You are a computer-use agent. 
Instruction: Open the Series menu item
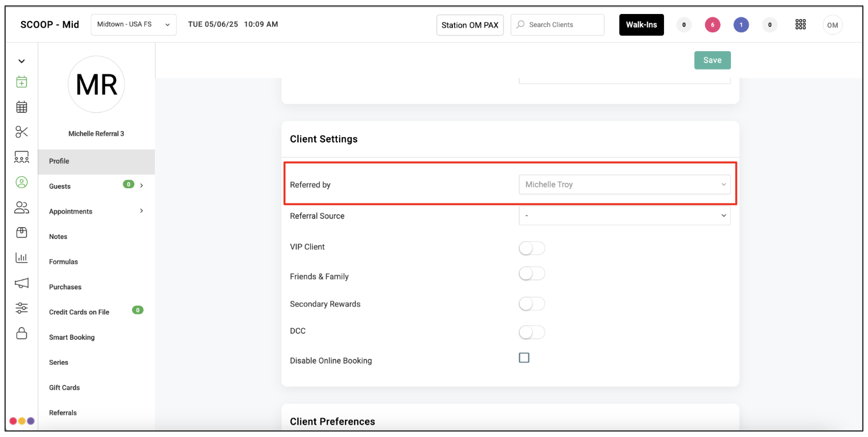click(59, 363)
